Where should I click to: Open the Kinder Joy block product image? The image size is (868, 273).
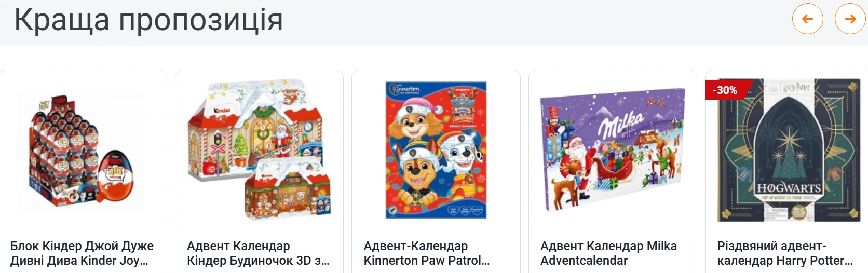[x=83, y=151]
